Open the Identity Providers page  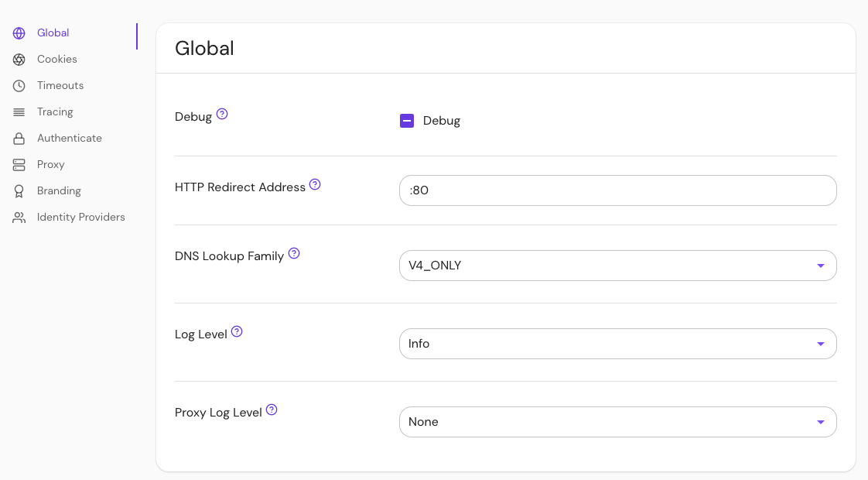pyautogui.click(x=80, y=217)
